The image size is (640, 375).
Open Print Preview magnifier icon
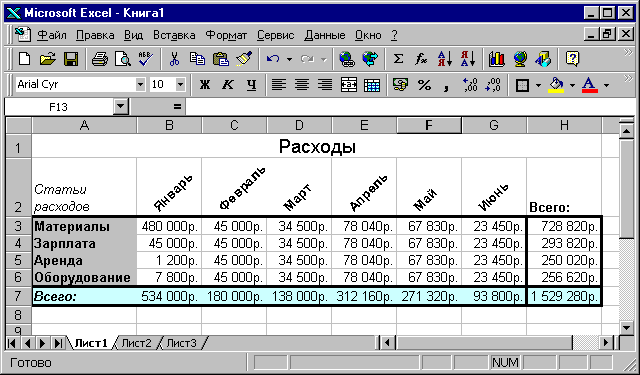tap(122, 59)
